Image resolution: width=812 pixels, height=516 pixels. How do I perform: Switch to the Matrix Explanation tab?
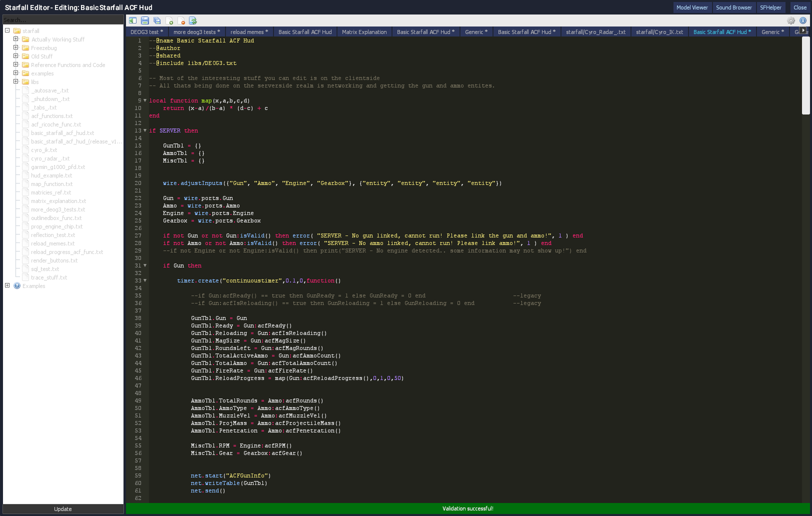coord(364,31)
